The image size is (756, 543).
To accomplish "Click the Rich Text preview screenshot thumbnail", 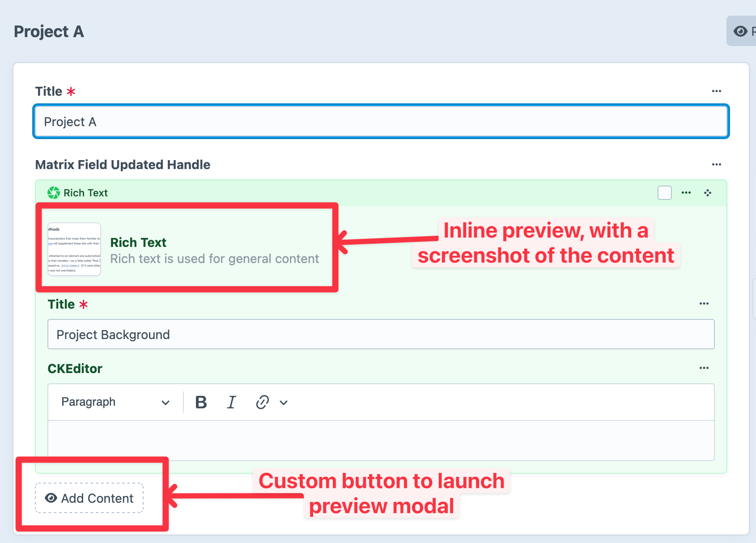I will [x=74, y=249].
